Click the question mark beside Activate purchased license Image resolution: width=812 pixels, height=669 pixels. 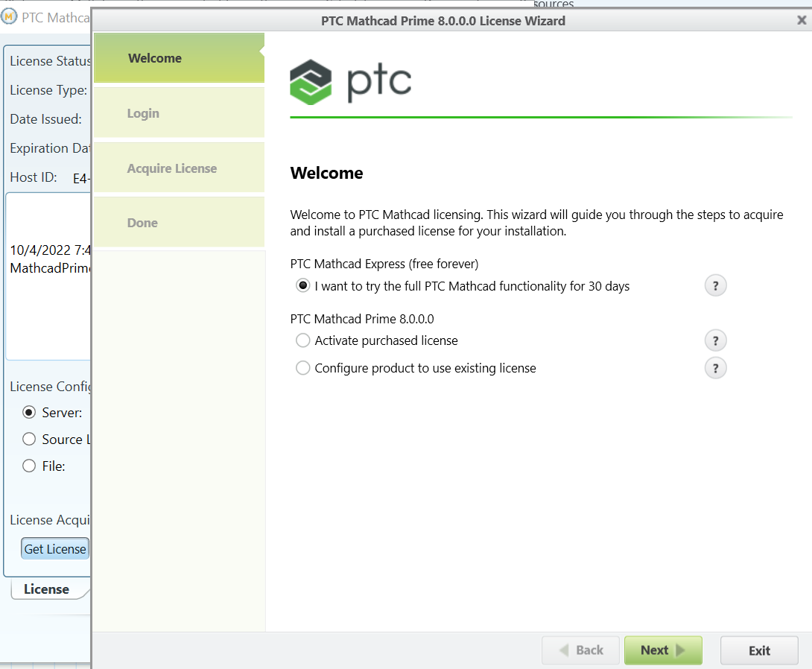tap(715, 340)
